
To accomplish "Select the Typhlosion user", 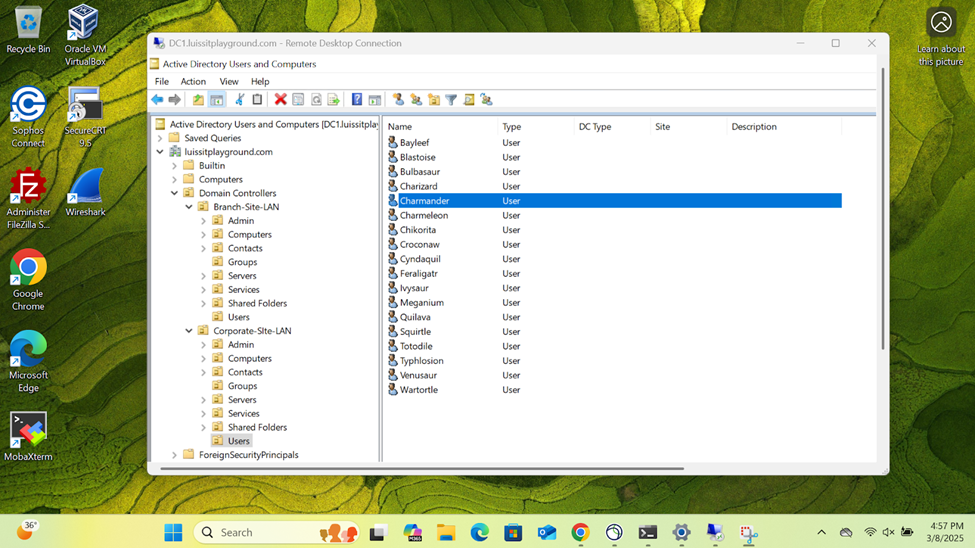I will pos(421,361).
